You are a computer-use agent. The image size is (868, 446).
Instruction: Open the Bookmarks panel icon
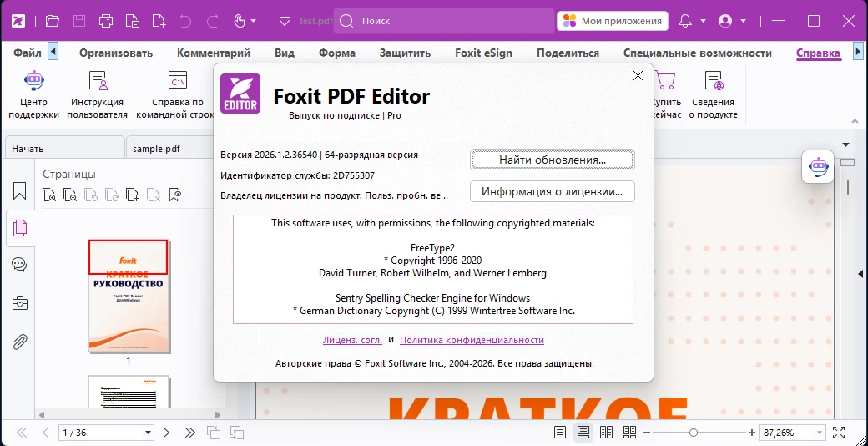click(x=19, y=191)
